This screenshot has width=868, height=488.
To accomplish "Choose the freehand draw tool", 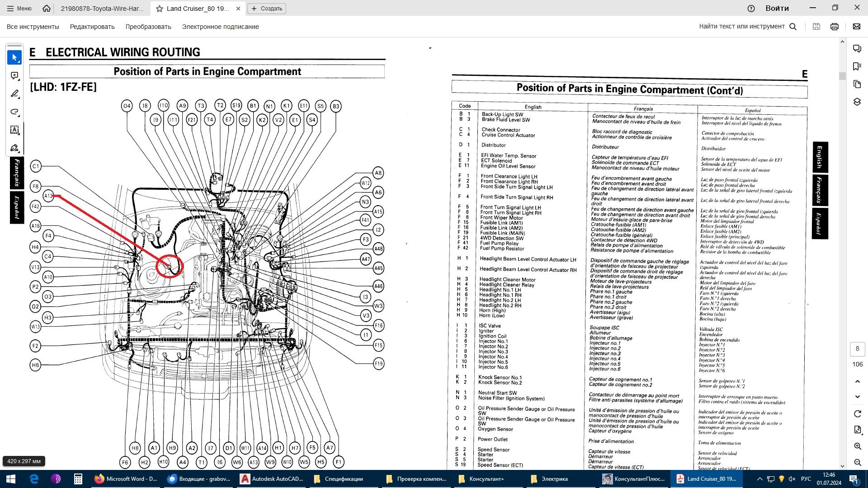I will (x=14, y=112).
